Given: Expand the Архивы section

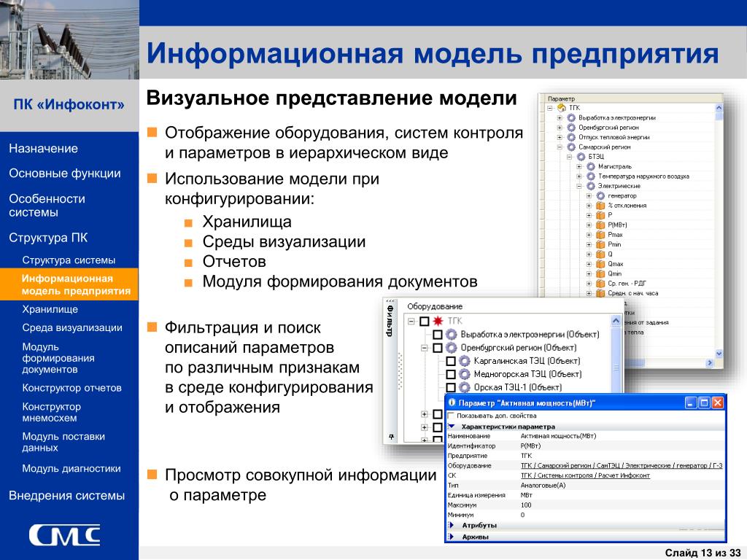Looking at the screenshot, I should pos(452,537).
